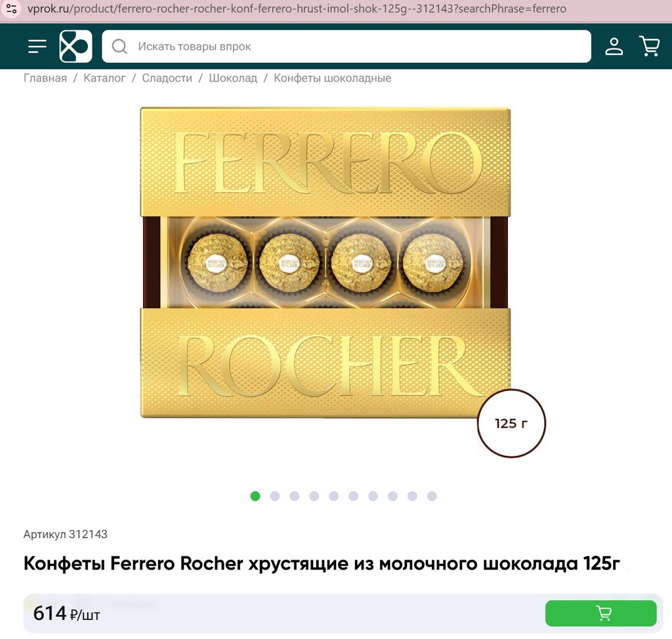Focus the Искать товары впрок search field

(346, 47)
